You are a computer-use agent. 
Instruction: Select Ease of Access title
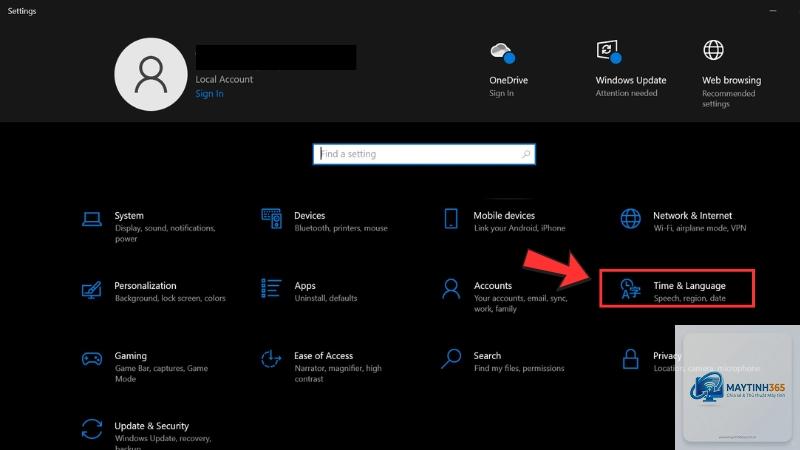click(323, 356)
